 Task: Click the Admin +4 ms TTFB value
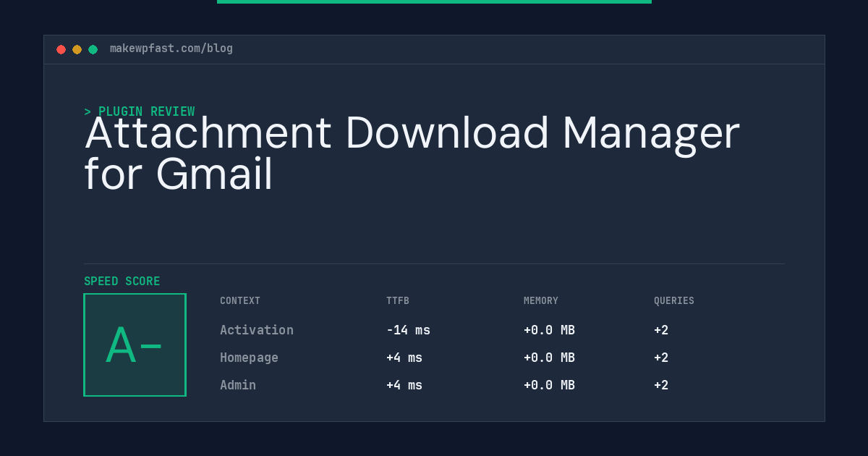point(404,385)
